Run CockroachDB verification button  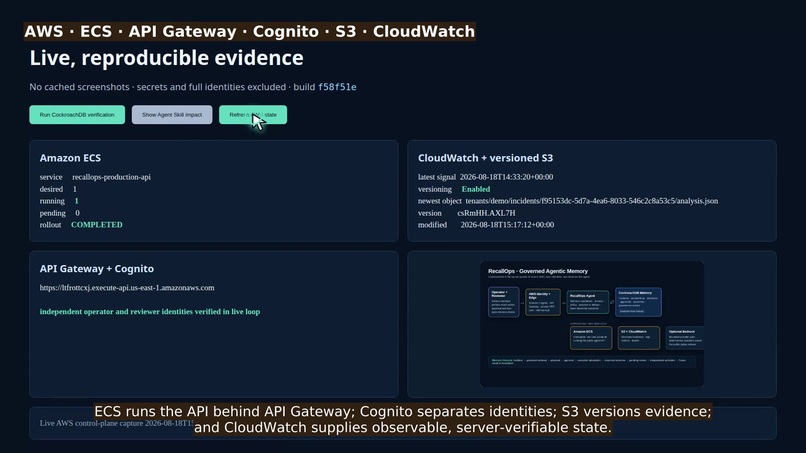pos(77,115)
